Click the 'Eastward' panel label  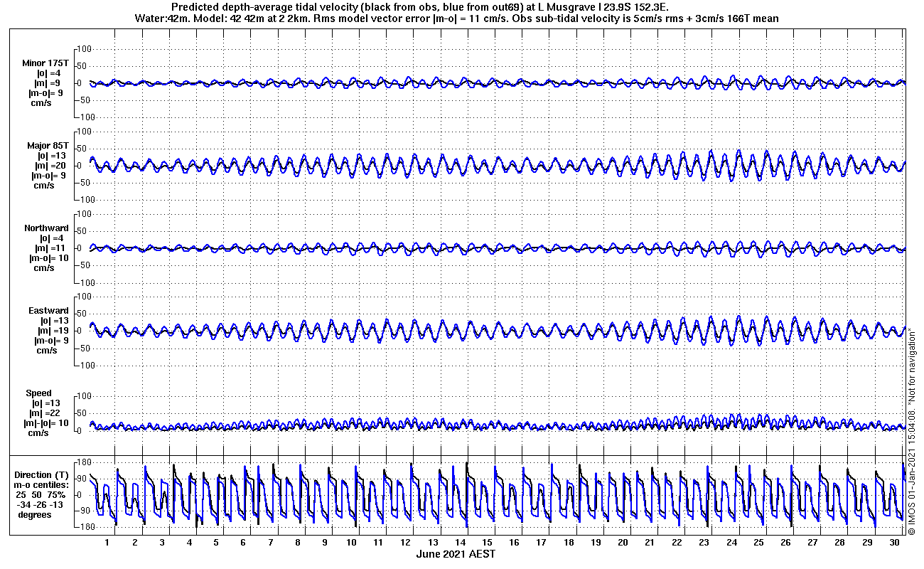tap(48, 311)
